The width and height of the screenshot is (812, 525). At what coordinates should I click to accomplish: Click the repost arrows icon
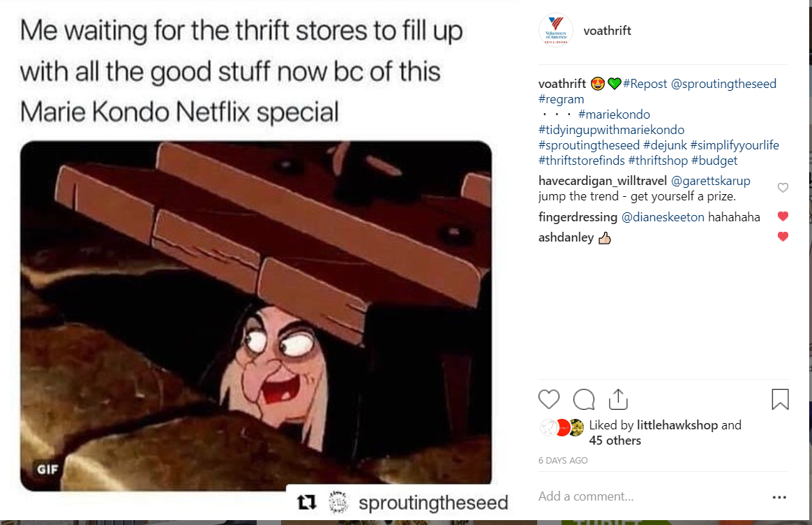pyautogui.click(x=306, y=502)
